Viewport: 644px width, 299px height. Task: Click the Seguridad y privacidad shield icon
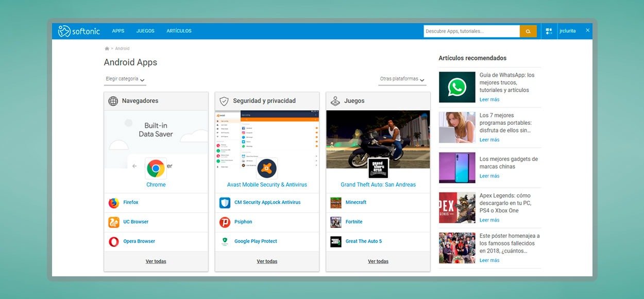click(x=224, y=101)
